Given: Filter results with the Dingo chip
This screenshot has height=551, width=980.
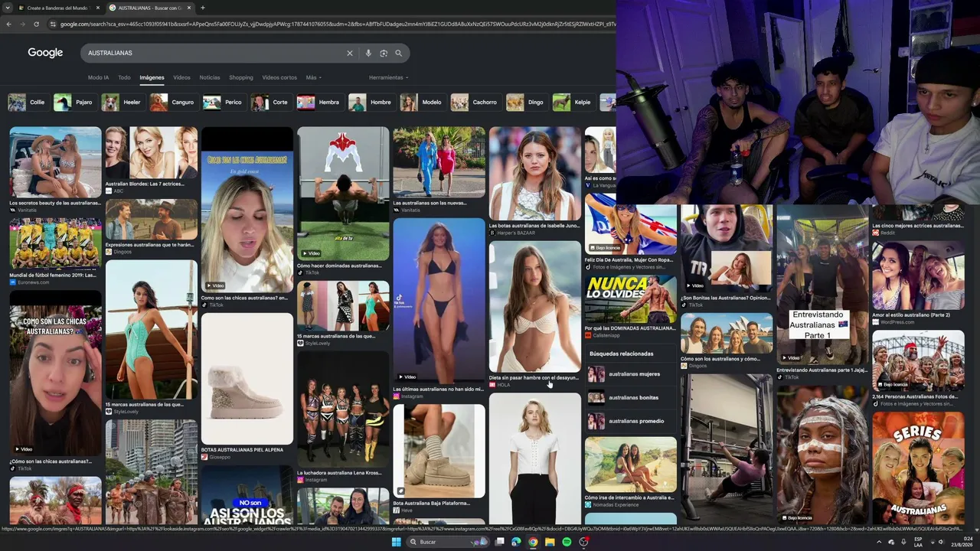Looking at the screenshot, I should (526, 102).
